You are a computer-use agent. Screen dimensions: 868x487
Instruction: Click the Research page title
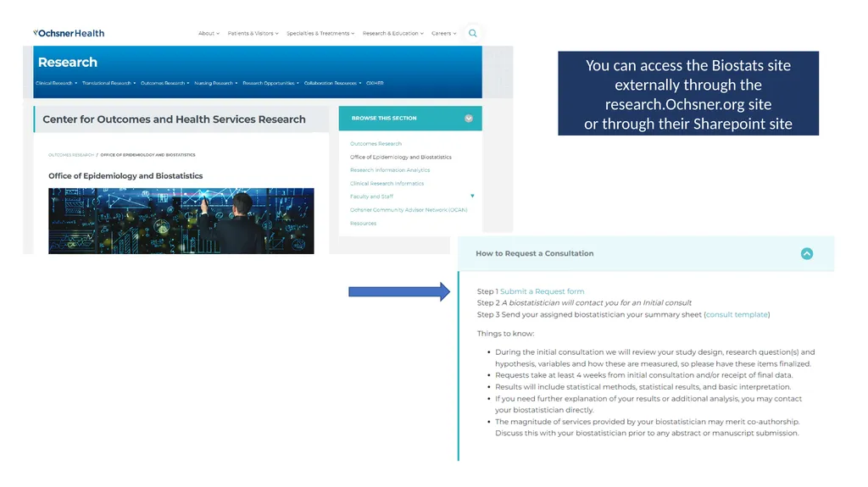(x=68, y=62)
